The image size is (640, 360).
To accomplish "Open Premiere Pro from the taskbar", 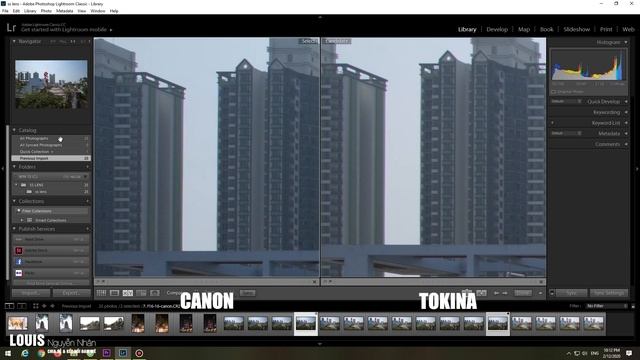I will (107, 353).
